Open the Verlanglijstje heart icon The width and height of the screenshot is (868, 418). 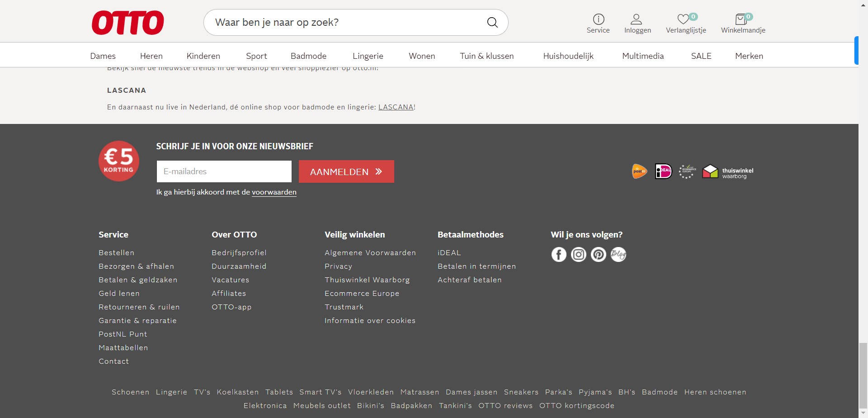(683, 19)
